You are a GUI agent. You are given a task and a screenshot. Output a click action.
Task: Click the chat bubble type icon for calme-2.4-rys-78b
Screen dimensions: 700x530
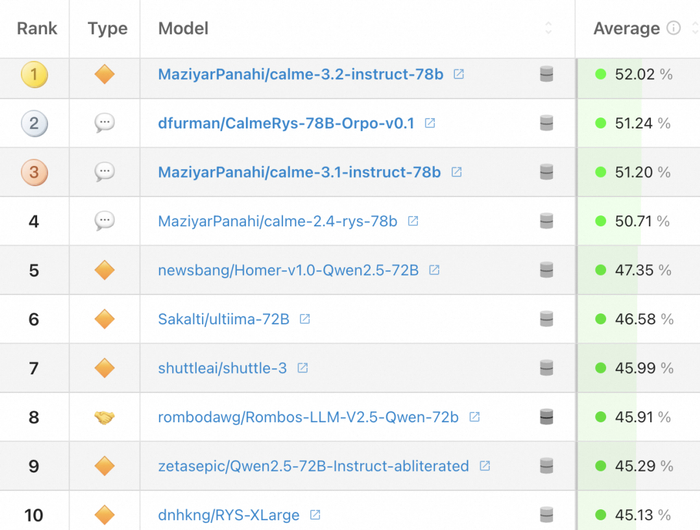point(104,221)
